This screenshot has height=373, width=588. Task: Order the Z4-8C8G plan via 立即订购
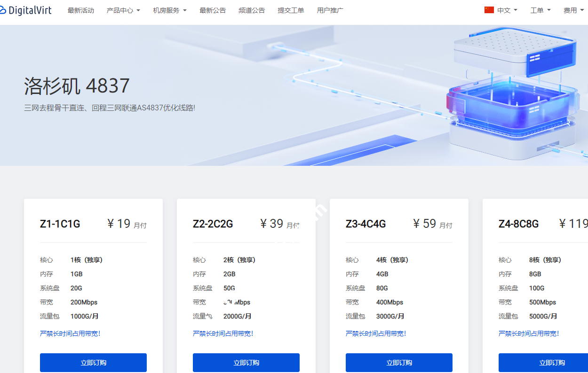pos(552,362)
